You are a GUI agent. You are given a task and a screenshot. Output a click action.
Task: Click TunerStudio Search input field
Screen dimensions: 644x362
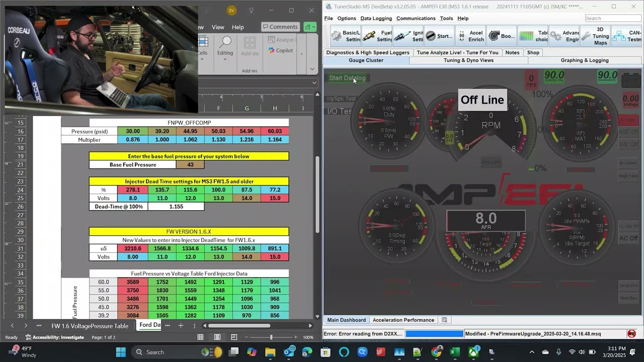pyautogui.click(x=613, y=18)
